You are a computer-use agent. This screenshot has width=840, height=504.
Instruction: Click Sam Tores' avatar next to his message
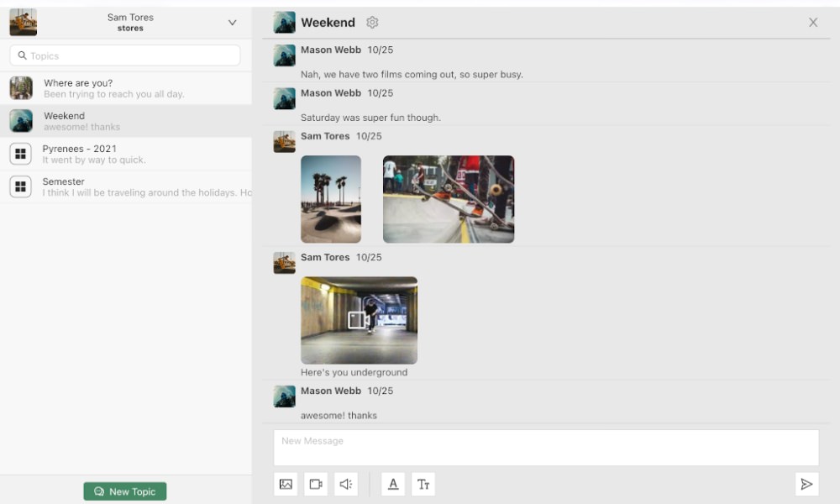tap(284, 141)
